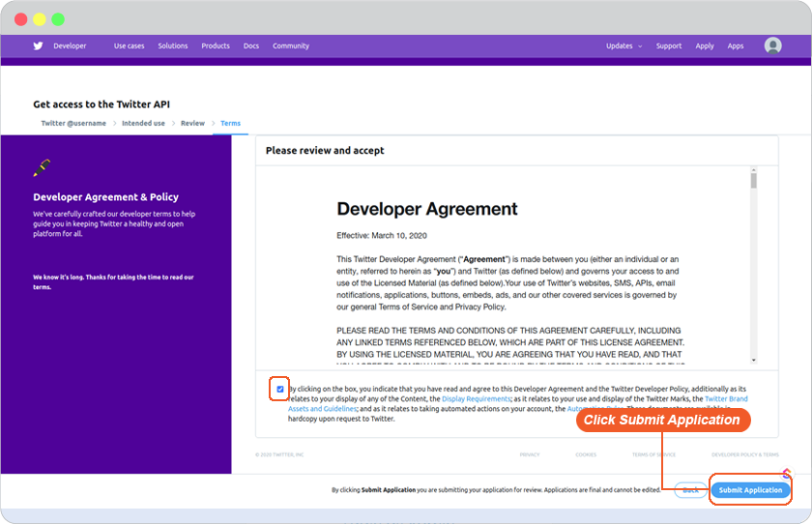Click the 'Please review and accept' heading
Screen dimensions: 812x524
tap(325, 151)
